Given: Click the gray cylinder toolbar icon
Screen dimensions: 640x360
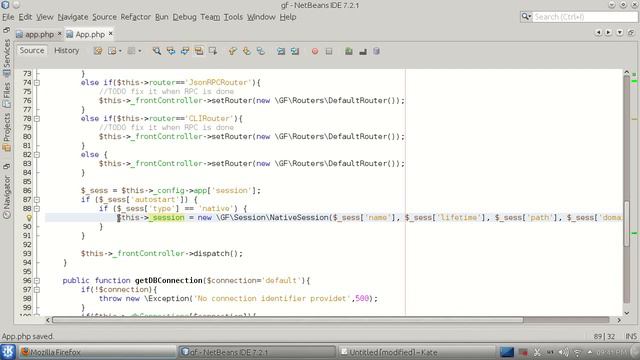Looking at the screenshot, I should pos(376,51).
